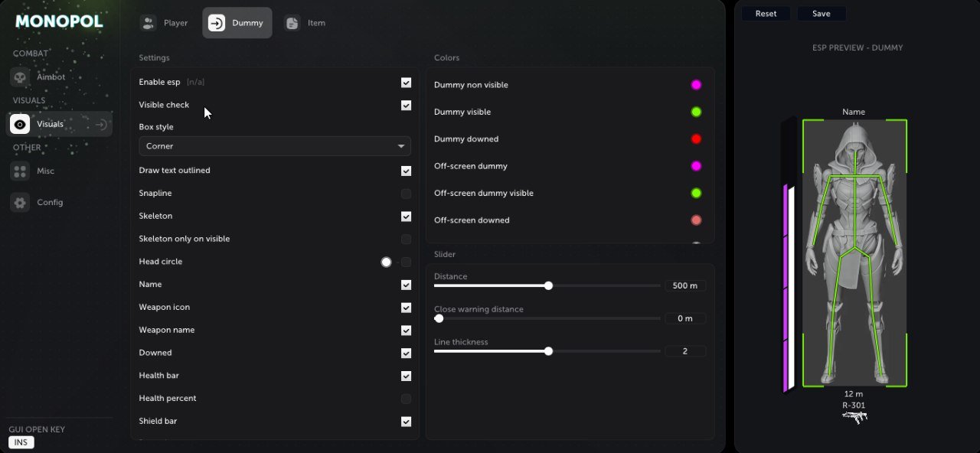Open the Off-screen downed color swatch
This screenshot has width=980, height=453.
(696, 220)
